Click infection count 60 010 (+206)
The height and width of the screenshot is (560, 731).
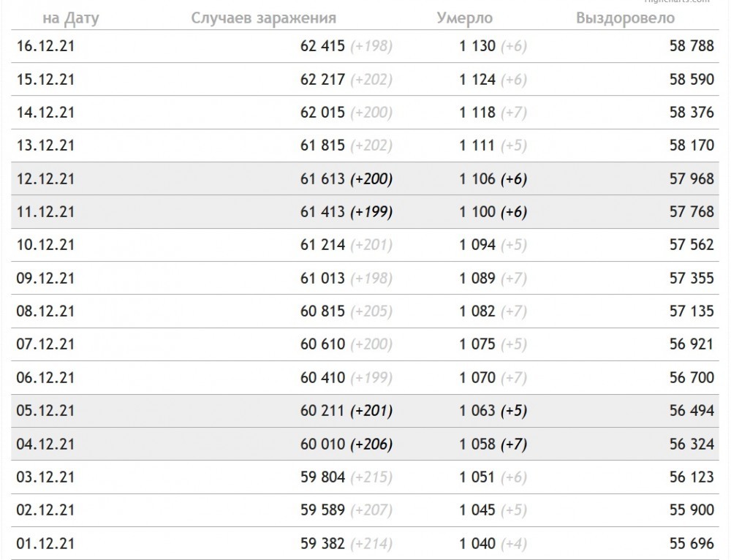pos(346,444)
